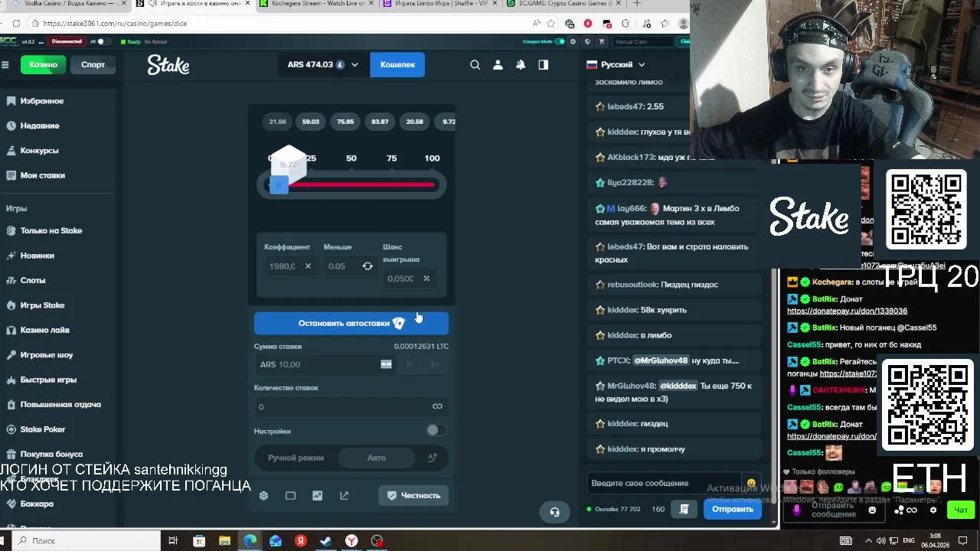Open Twitch channel points icon
The height and width of the screenshot is (551, 980).
[x=906, y=510]
